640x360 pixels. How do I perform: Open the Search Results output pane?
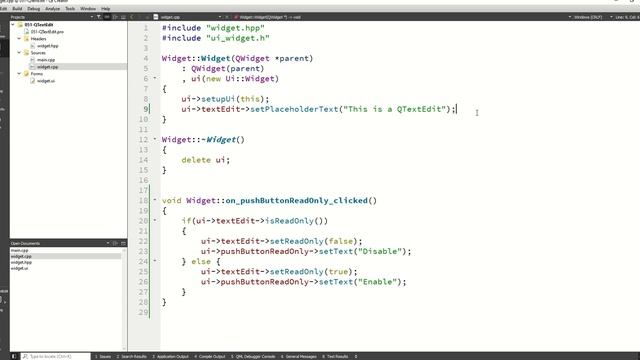131,356
